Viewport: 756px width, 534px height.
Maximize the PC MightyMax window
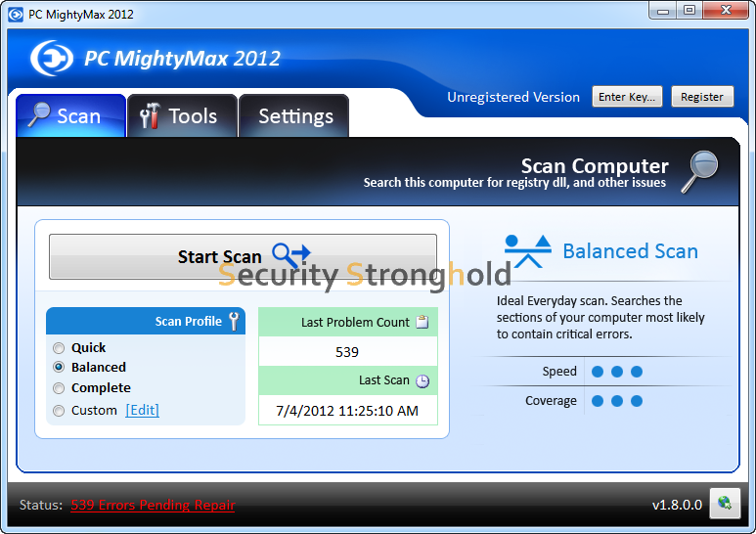[689, 10]
